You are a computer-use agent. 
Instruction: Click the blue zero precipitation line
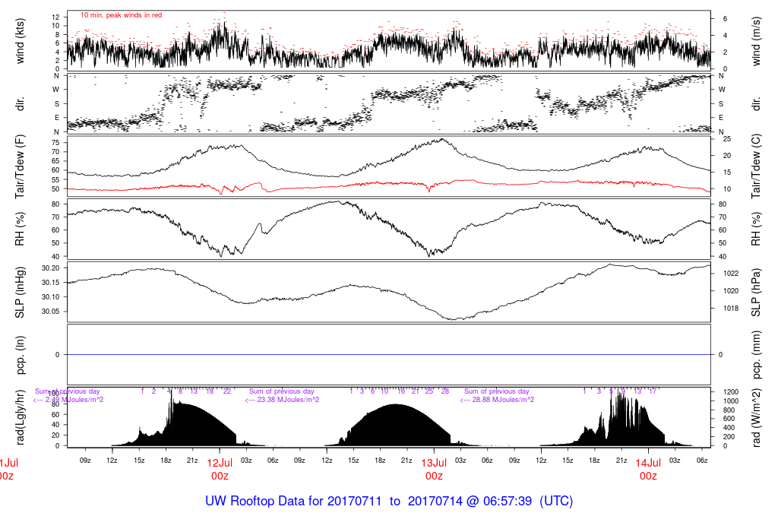(x=389, y=355)
